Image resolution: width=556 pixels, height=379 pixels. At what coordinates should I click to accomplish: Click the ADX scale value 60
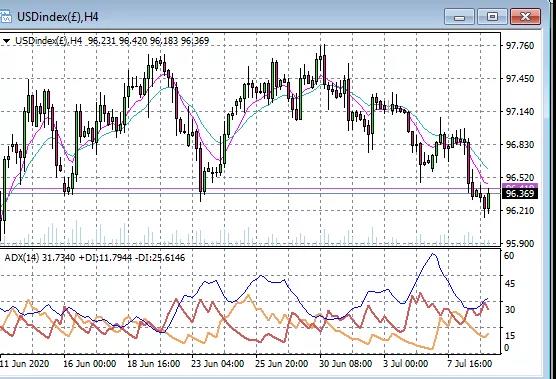[509, 256]
